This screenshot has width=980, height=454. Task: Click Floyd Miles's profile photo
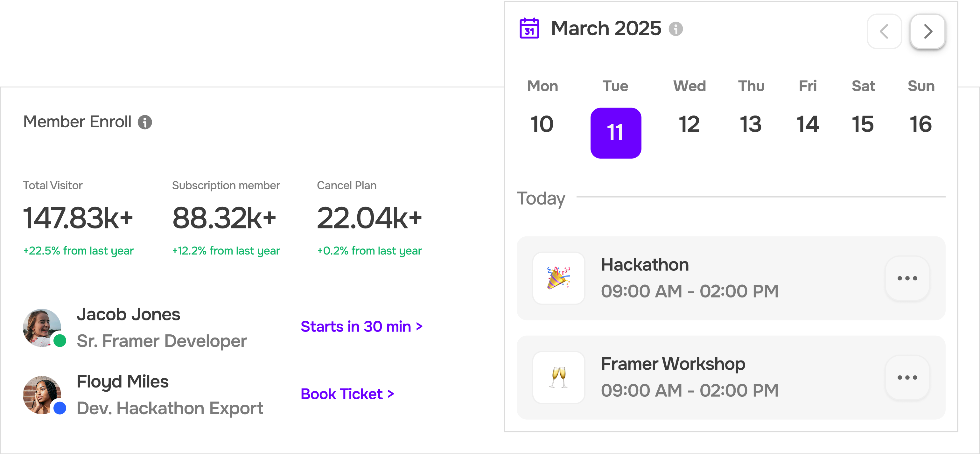tap(42, 395)
